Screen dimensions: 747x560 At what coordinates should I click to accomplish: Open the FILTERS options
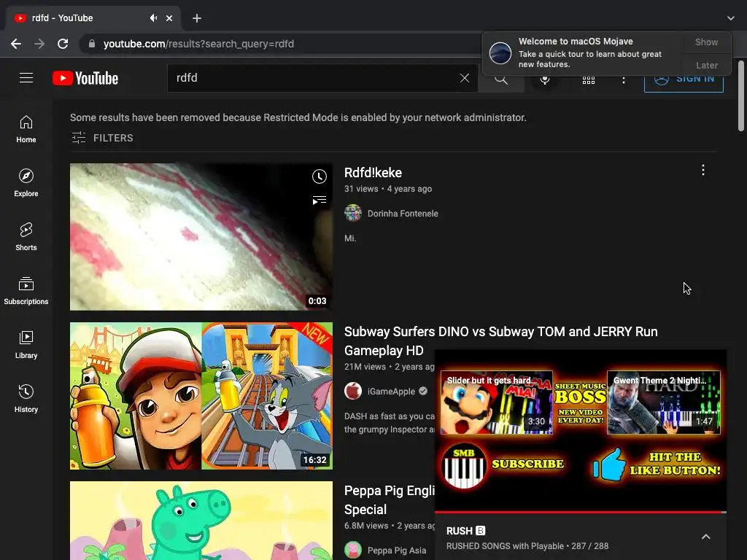102,138
